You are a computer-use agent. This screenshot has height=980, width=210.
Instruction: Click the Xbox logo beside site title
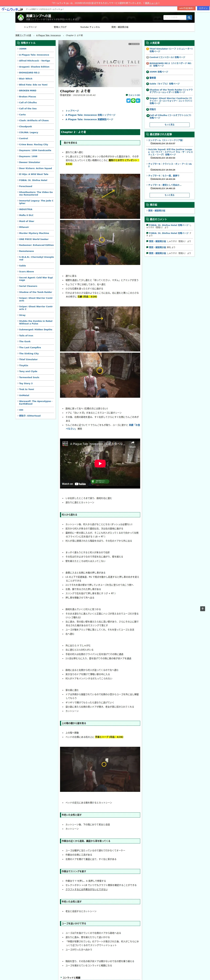[x=21, y=17]
